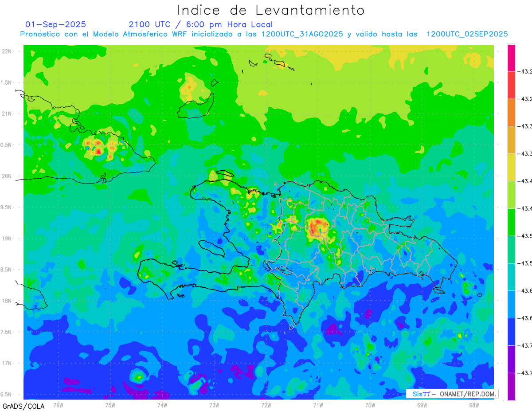The height and width of the screenshot is (411, 532).
Task: Click '2100 UTC / 6:00 pm Hora Local'
Action: click(201, 24)
